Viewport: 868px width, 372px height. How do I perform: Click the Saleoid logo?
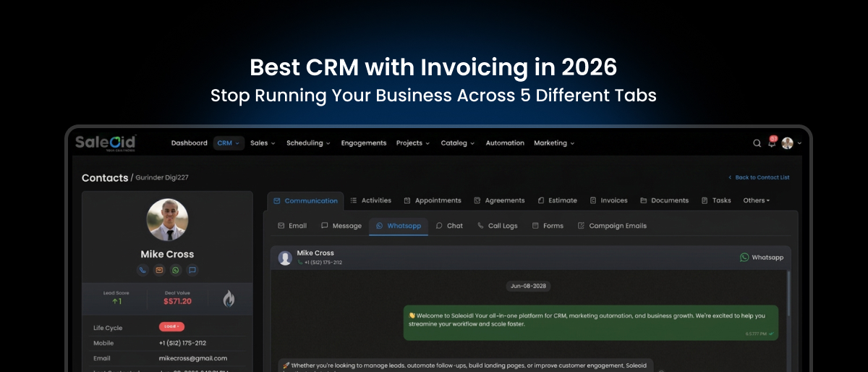(105, 143)
